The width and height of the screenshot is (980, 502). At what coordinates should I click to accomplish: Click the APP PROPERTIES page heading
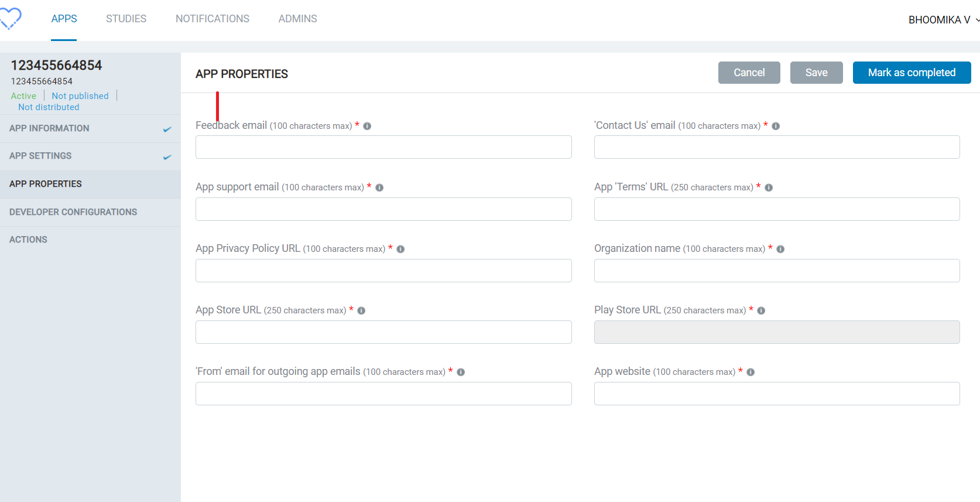click(x=242, y=74)
